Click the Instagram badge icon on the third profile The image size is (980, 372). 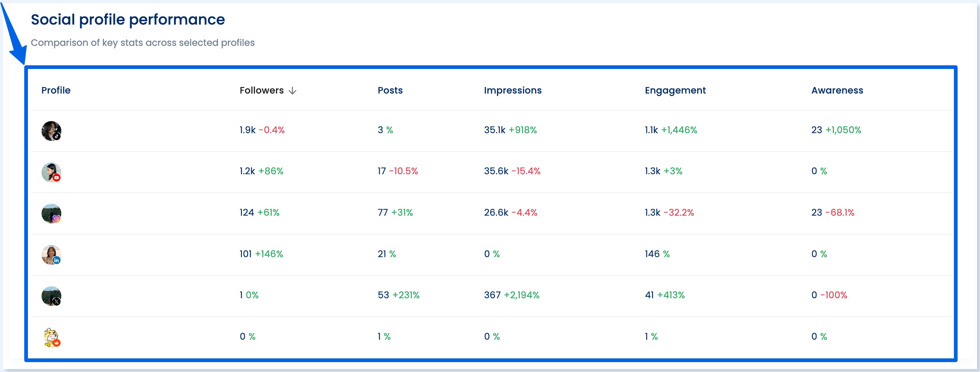57,220
